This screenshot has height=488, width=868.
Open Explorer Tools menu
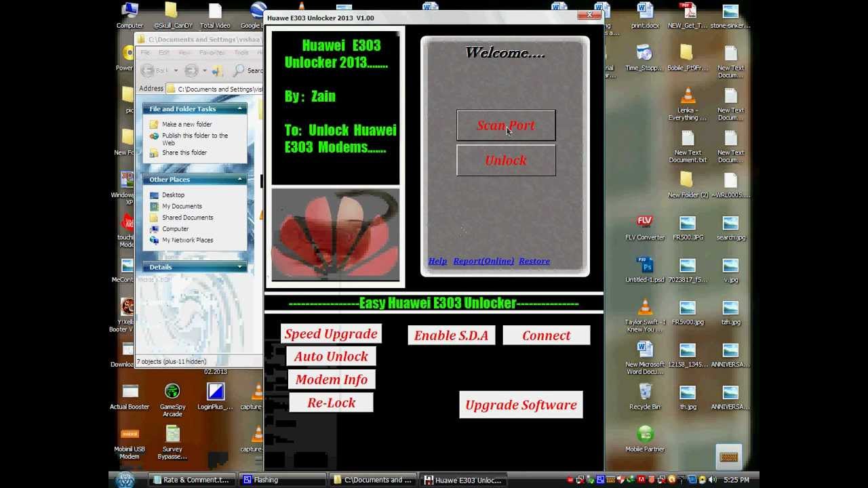(x=241, y=52)
